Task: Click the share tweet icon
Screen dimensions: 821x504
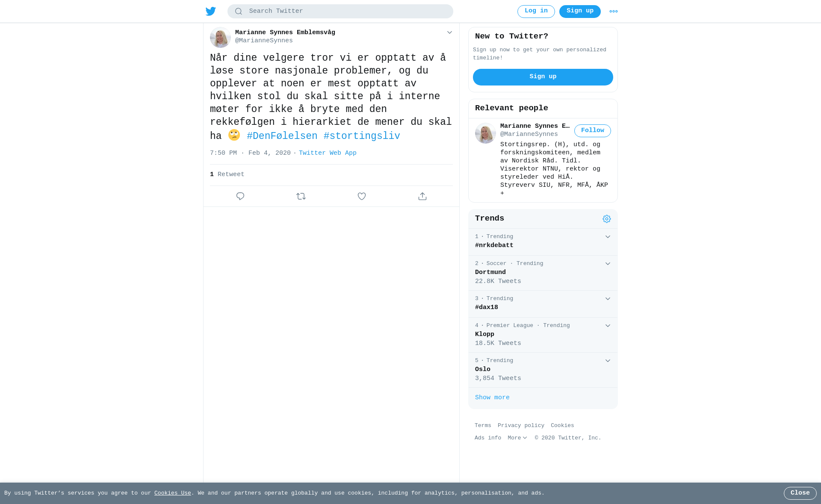Action: [422, 196]
